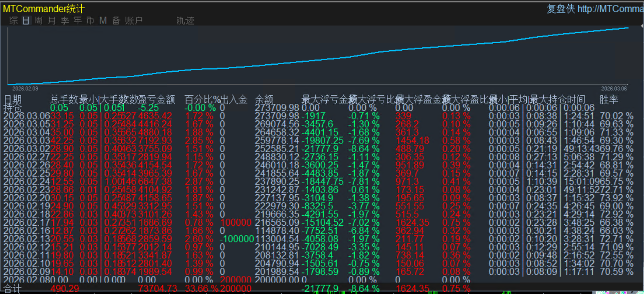Screen dimensions: 644x294
Task: Open the 月 monthly statistics tab
Action: coord(52,21)
